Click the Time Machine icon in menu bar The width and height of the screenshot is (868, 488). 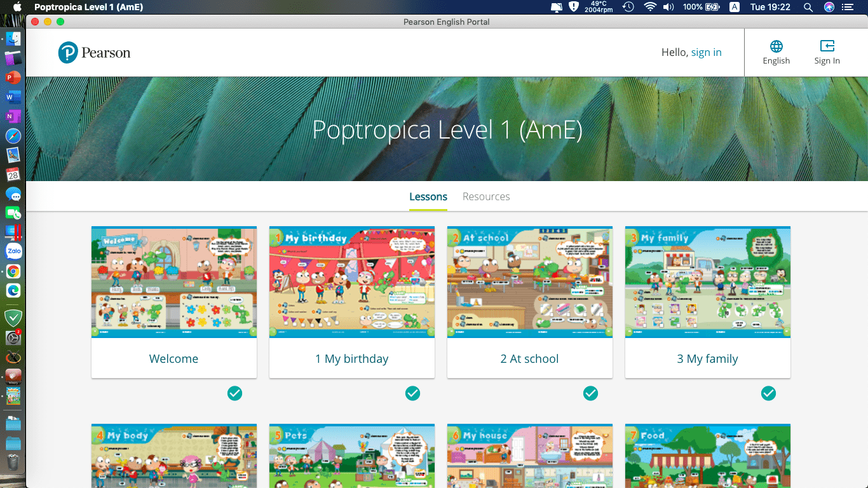point(628,7)
